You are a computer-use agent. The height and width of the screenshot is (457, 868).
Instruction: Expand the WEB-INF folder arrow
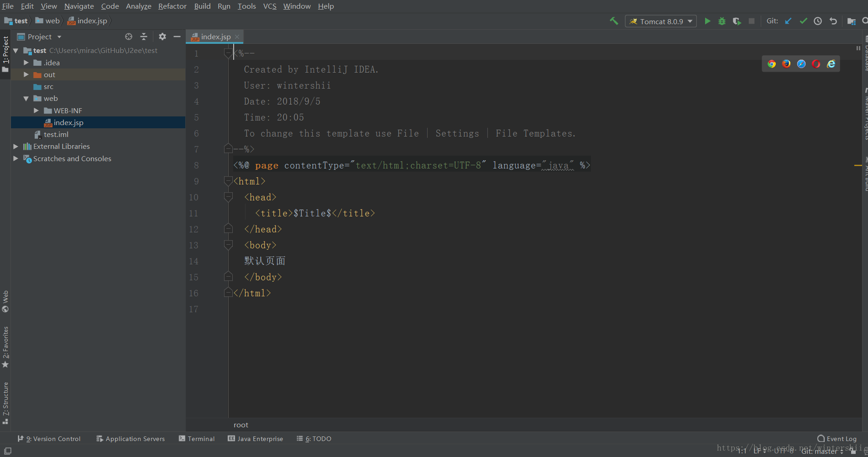(x=36, y=110)
